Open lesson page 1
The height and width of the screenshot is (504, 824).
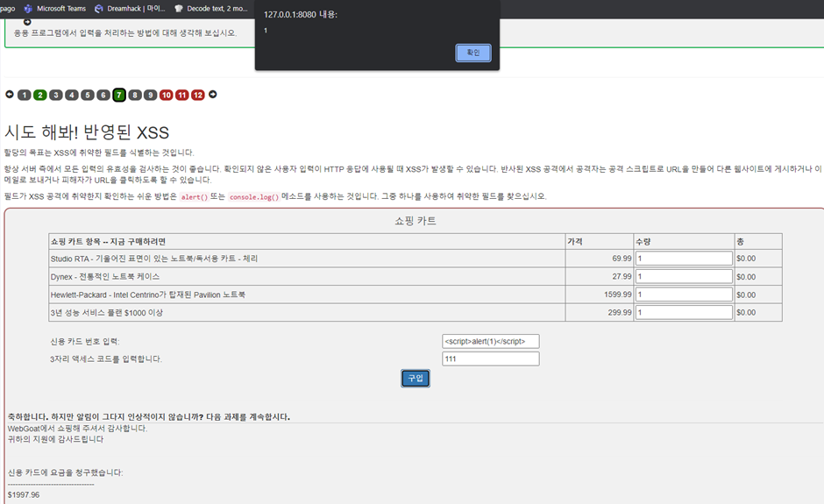click(x=25, y=96)
